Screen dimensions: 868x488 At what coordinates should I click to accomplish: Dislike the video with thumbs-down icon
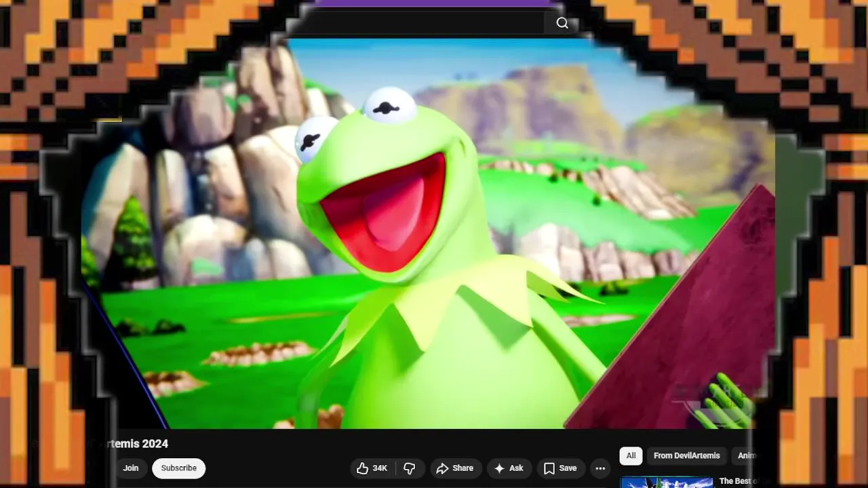click(410, 468)
